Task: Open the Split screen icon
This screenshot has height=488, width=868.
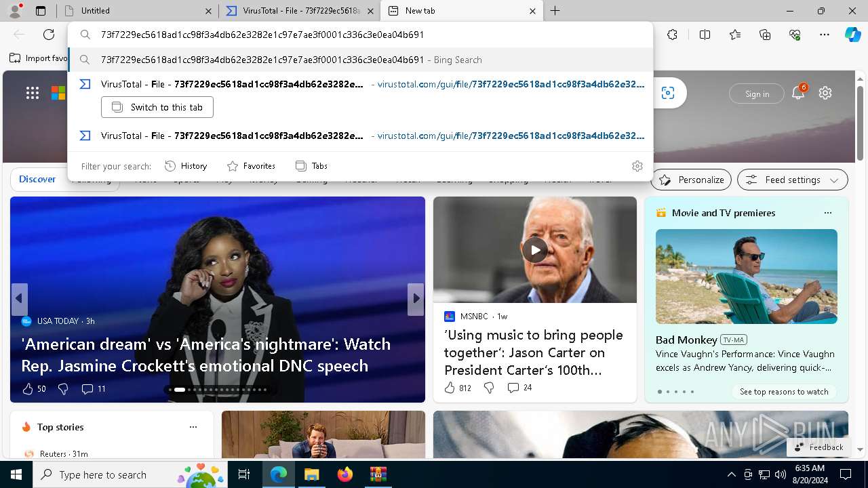Action: point(705,35)
